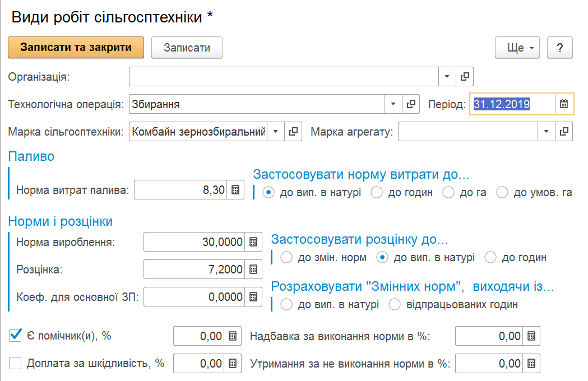Click Марка сільгосптехніки field Комбайн зернозбиральний
The image size is (588, 381).
click(198, 132)
